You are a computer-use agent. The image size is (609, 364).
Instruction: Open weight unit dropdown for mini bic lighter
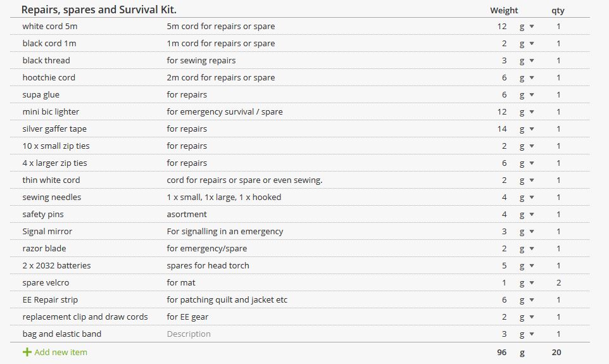(x=527, y=112)
